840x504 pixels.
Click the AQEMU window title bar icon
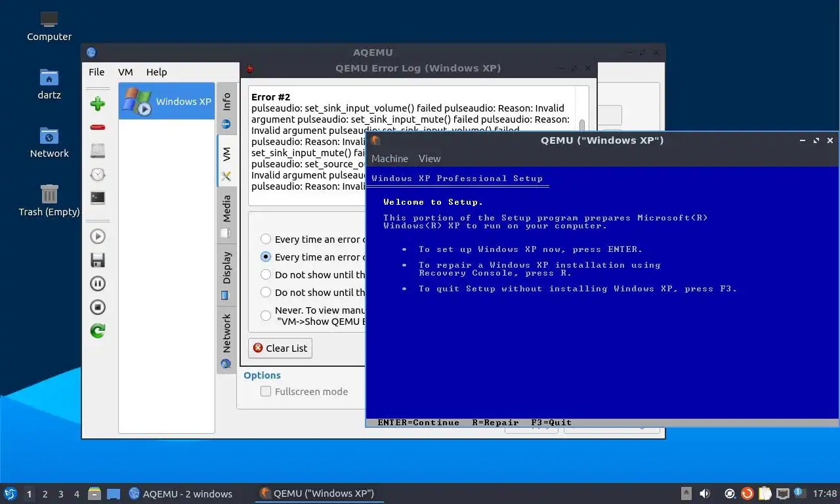pos(91,52)
